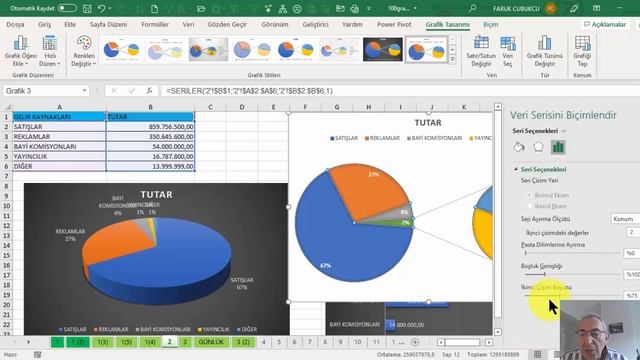The height and width of the screenshot is (360, 640).
Task: Click the next sheet navigation arrow
Action: pos(28,342)
